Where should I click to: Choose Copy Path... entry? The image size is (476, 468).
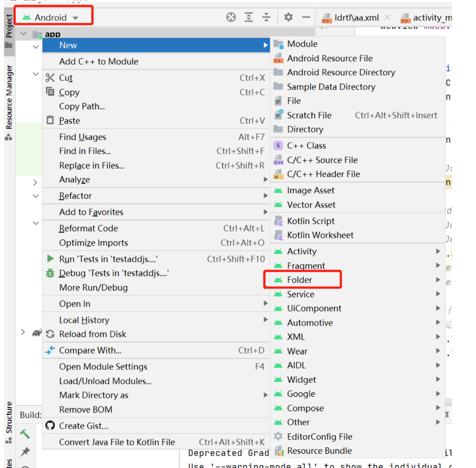click(156, 106)
